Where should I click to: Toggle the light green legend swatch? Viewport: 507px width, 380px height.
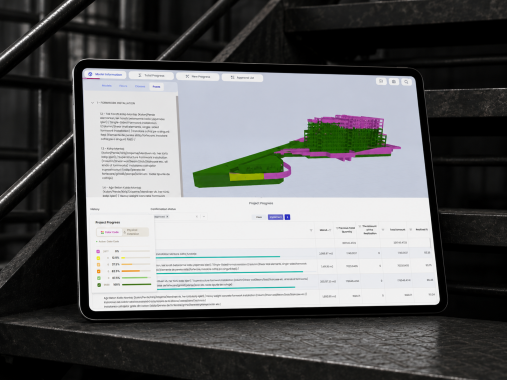(99, 278)
